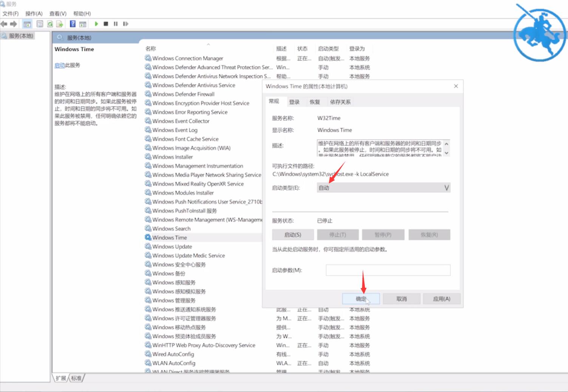Image resolution: width=568 pixels, height=392 pixels.
Task: Sort services by the 状态 column header
Action: [302, 48]
